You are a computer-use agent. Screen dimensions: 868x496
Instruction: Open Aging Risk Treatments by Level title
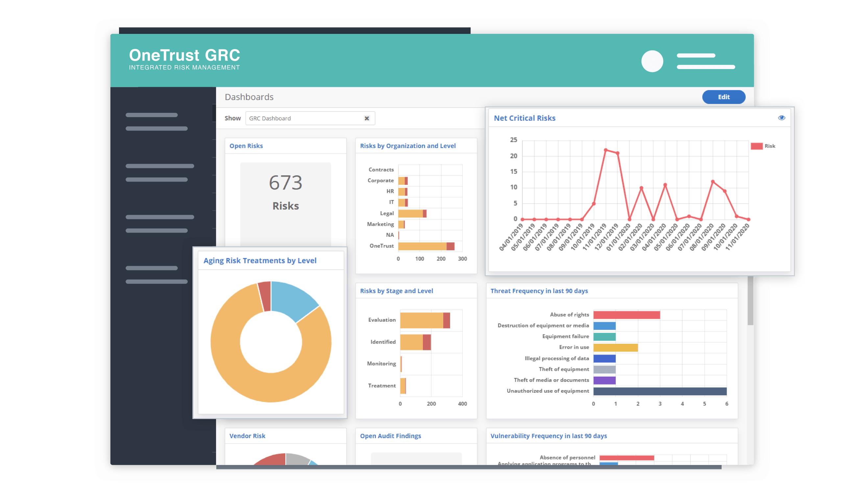(x=260, y=260)
